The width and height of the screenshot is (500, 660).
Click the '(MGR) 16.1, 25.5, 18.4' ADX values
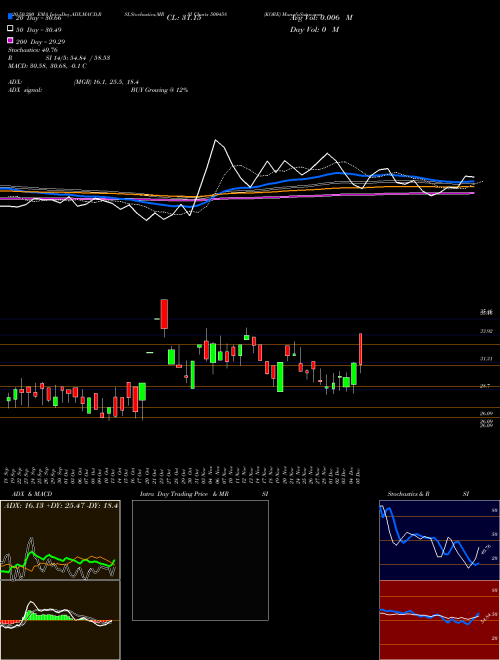(x=106, y=82)
